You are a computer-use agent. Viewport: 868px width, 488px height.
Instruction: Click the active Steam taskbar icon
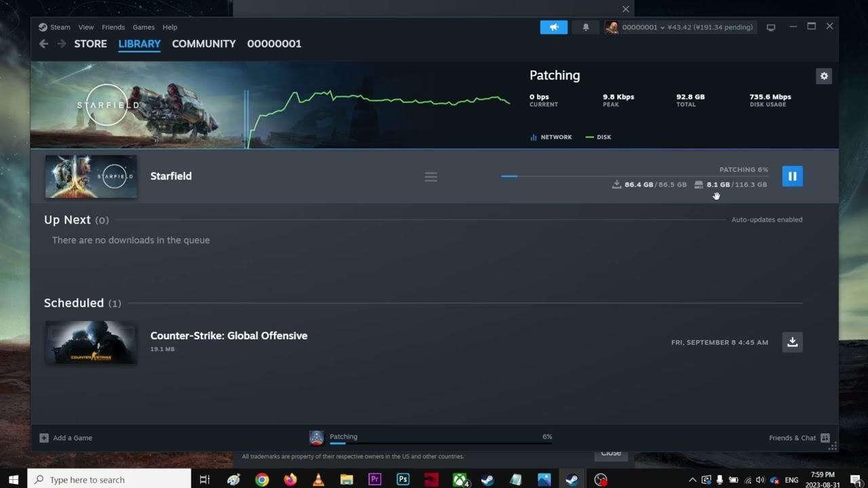click(572, 480)
